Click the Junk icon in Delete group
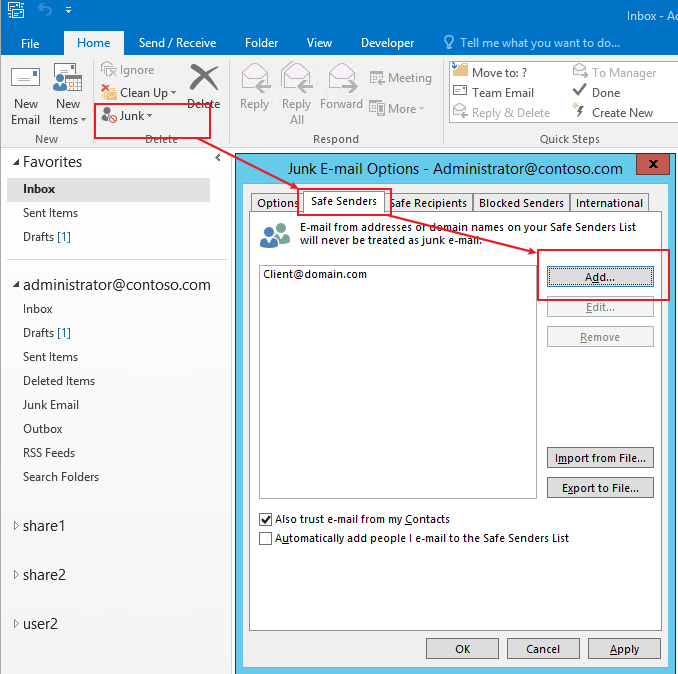The image size is (678, 674). (x=109, y=115)
